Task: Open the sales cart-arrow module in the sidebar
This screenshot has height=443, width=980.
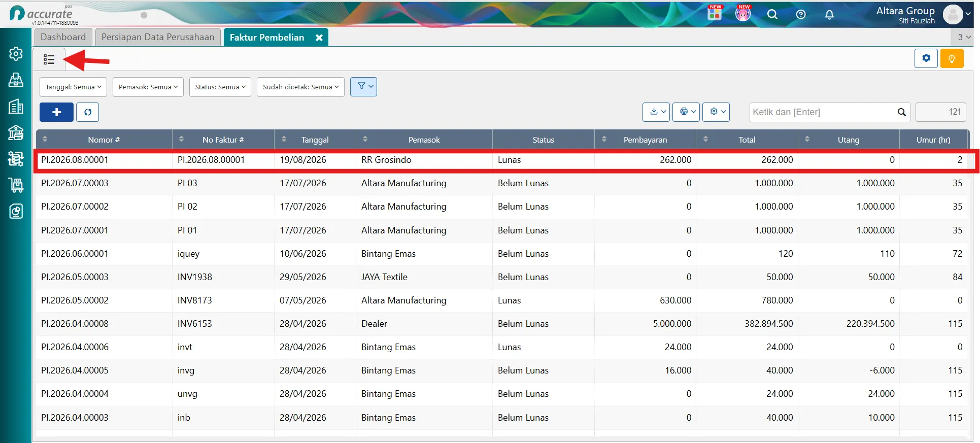Action: (x=16, y=159)
